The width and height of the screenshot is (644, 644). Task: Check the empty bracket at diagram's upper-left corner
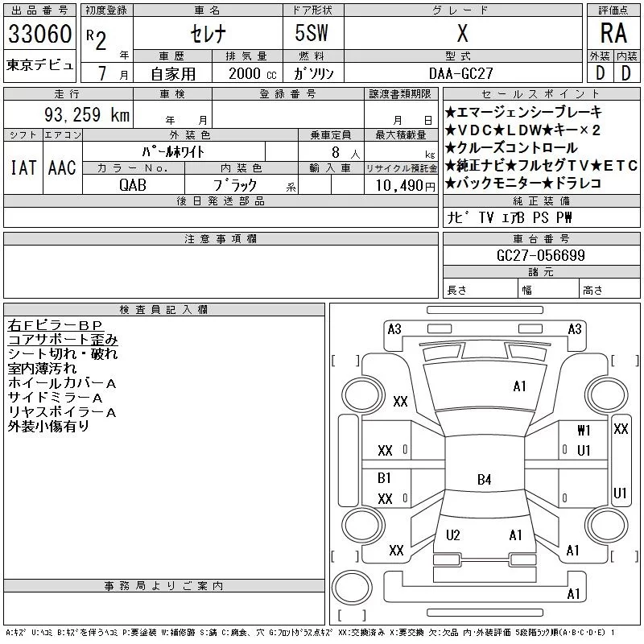point(345,359)
